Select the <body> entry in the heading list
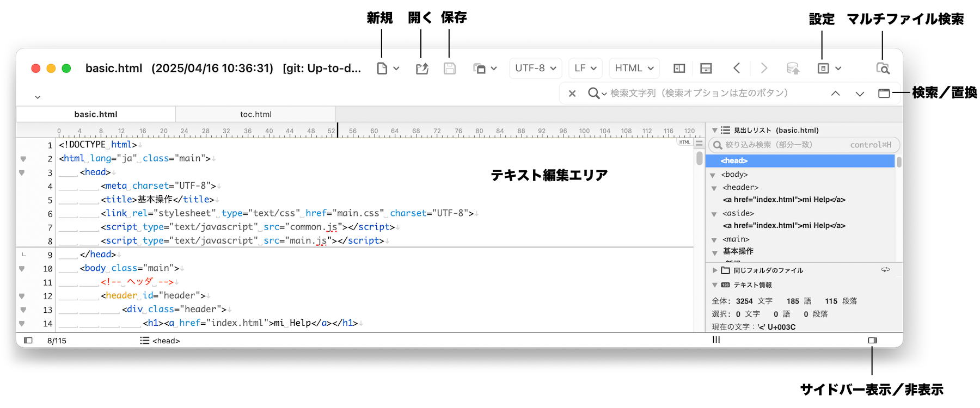This screenshot has height=408, width=980. point(734,175)
